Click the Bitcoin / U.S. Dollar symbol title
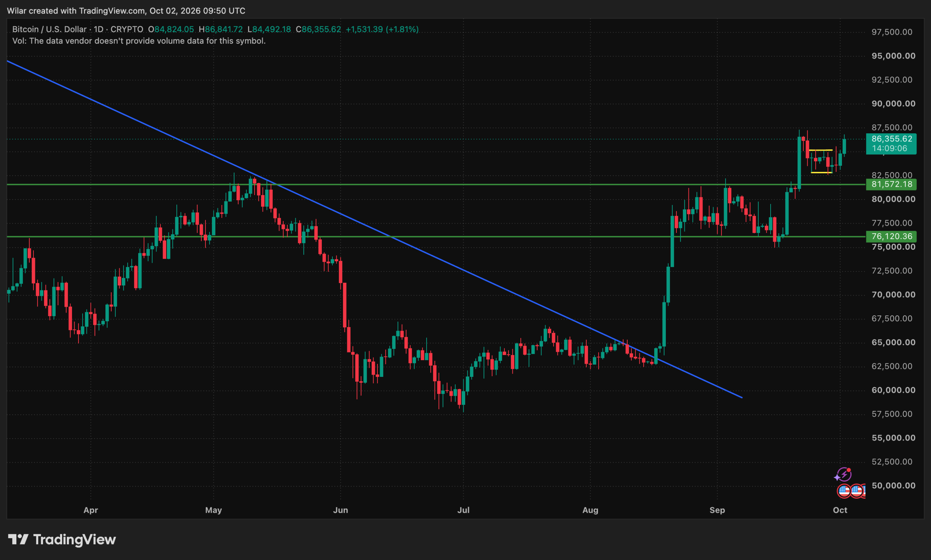 coord(49,29)
